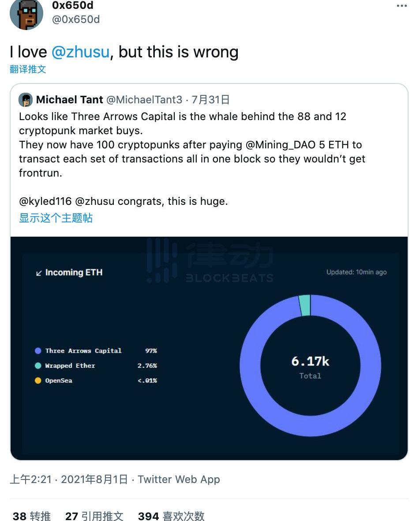This screenshot has height=521, width=420.
Task: Open the tweet's more options menu (three dots)
Action: click(401, 6)
